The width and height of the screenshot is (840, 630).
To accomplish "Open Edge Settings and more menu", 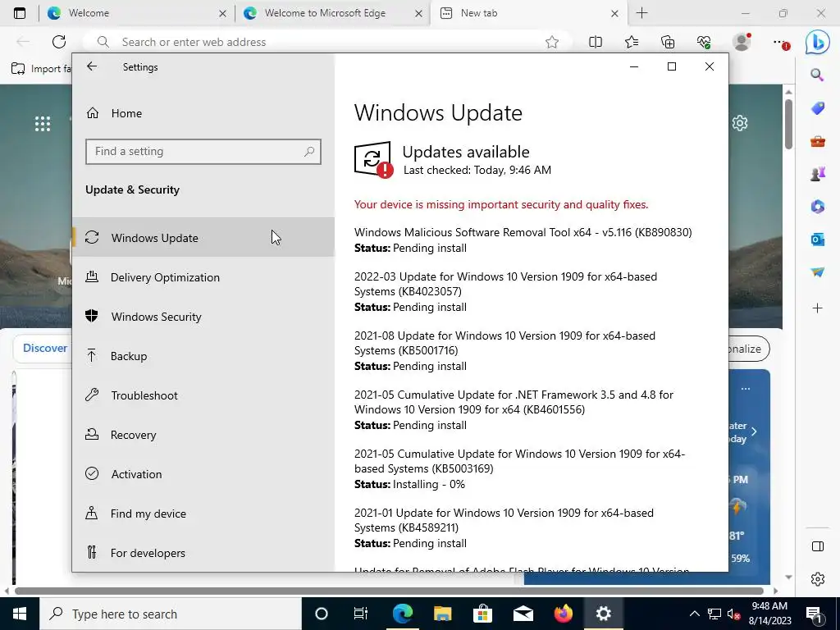I will pos(780,43).
